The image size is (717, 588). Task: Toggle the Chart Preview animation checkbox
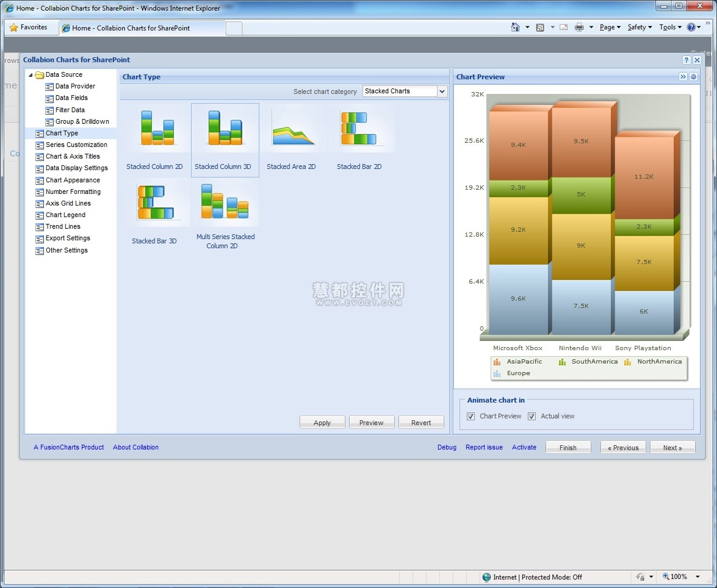(x=470, y=416)
